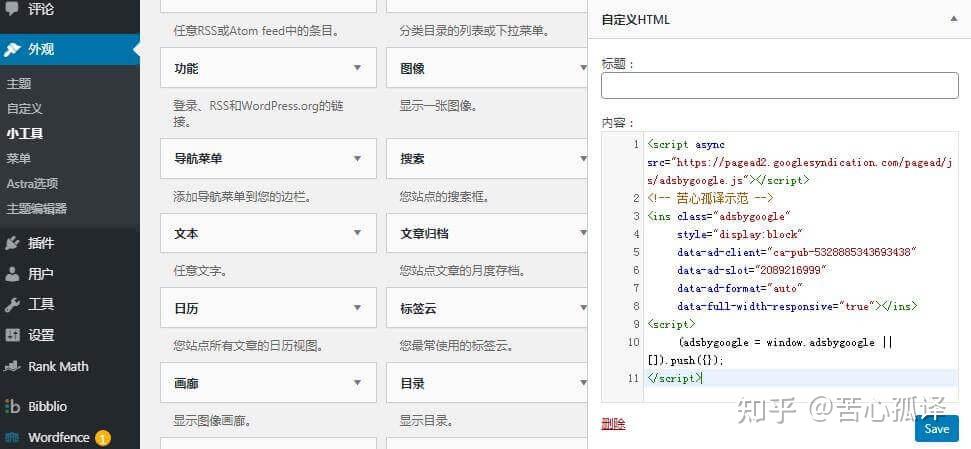This screenshot has width=971, height=449.
Task: Expand the 功能 widget
Action: [268, 68]
